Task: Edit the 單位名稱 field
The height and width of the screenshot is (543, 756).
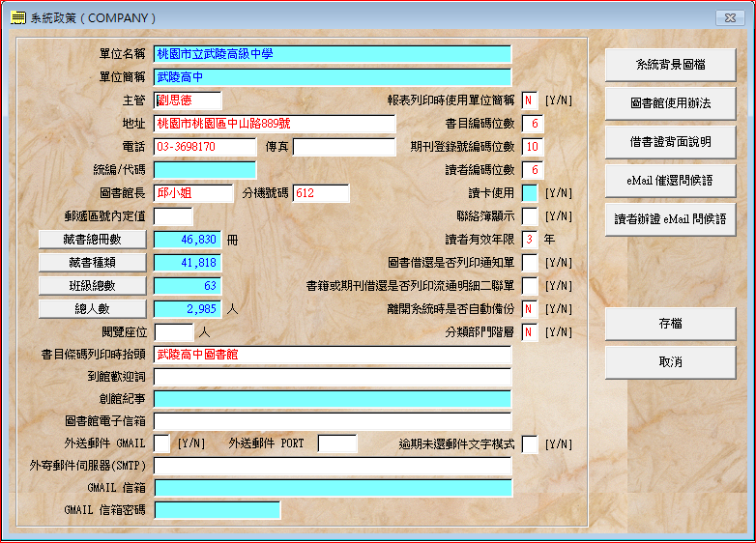Action: [x=333, y=54]
